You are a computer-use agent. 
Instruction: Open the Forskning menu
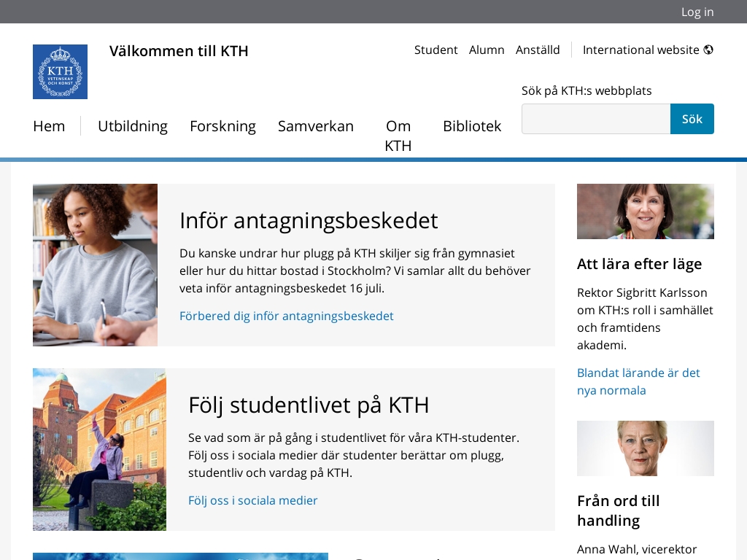[x=223, y=126]
